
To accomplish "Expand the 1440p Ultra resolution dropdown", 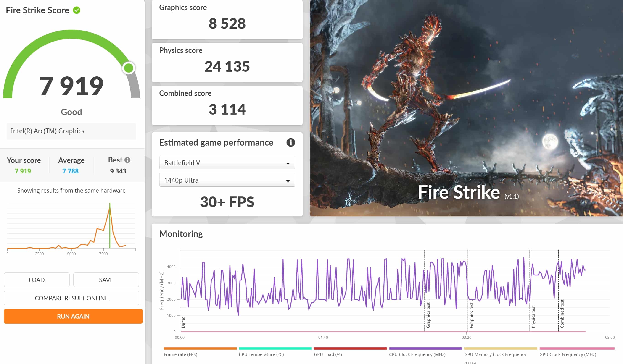I will (x=227, y=180).
